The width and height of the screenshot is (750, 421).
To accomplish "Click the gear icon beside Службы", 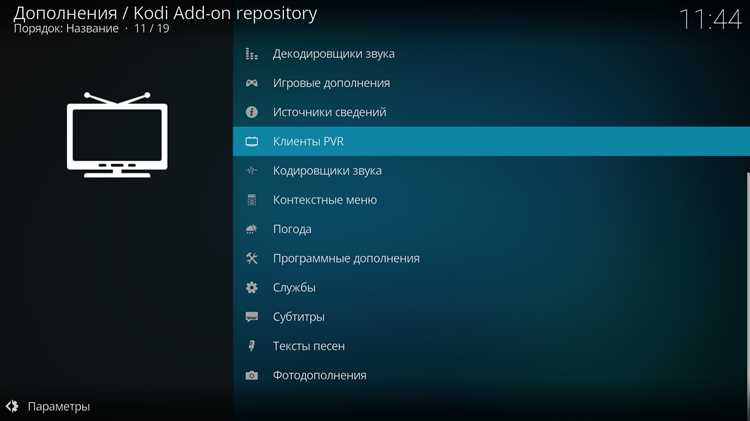I will [252, 288].
